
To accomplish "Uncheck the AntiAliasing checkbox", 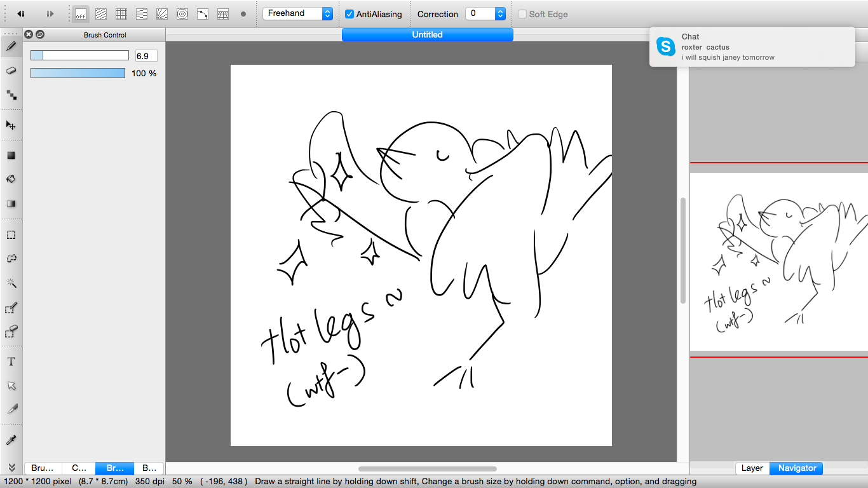I will pos(349,14).
